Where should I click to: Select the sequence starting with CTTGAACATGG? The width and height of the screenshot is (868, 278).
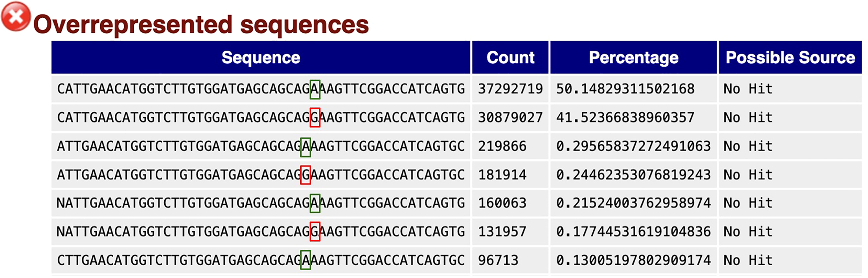coord(261,260)
